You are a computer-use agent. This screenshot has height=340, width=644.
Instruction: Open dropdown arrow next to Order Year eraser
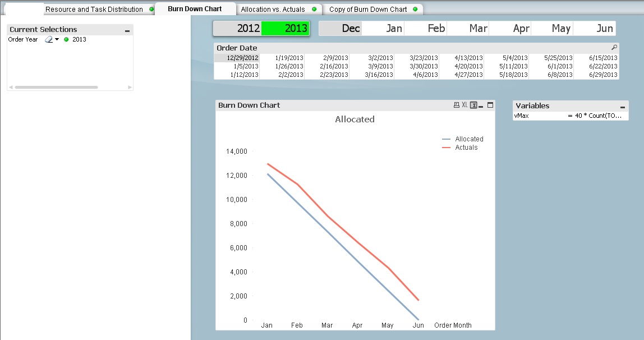57,39
